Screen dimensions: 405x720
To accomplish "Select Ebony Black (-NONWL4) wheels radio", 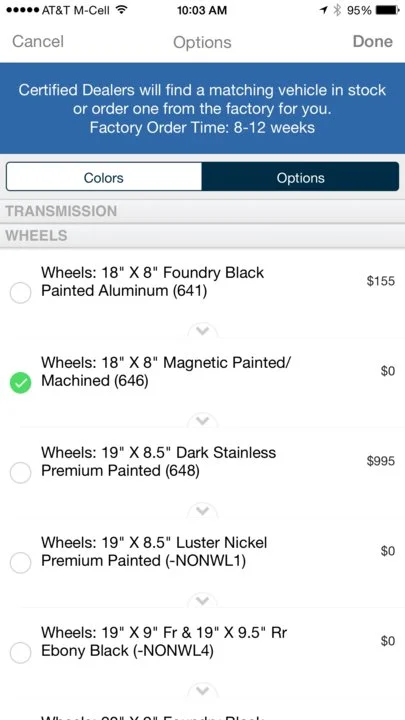I will 20,652.
